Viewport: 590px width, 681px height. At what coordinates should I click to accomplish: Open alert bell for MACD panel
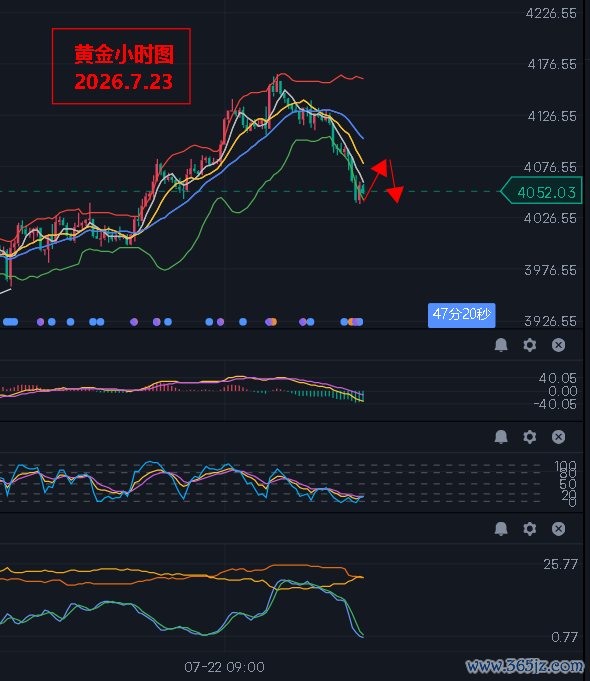[501, 345]
